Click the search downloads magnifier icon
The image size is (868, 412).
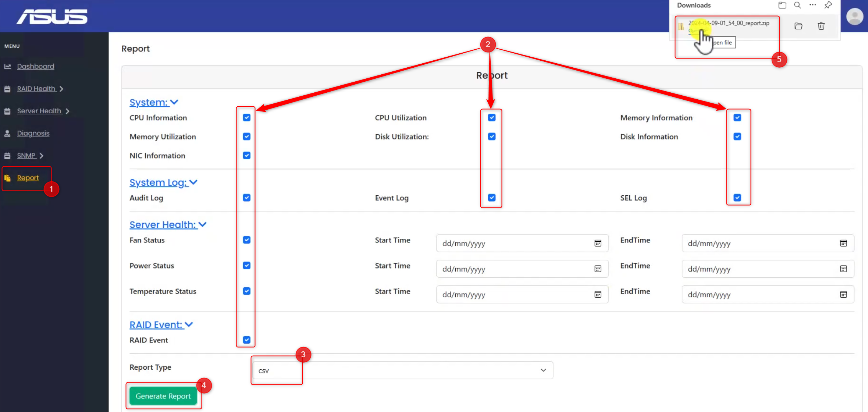(x=797, y=5)
